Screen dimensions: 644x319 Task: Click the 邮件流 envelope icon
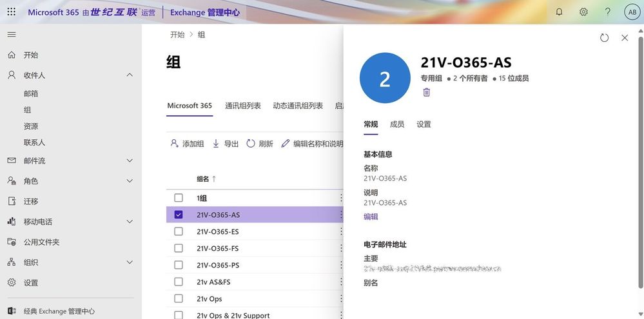tap(12, 160)
